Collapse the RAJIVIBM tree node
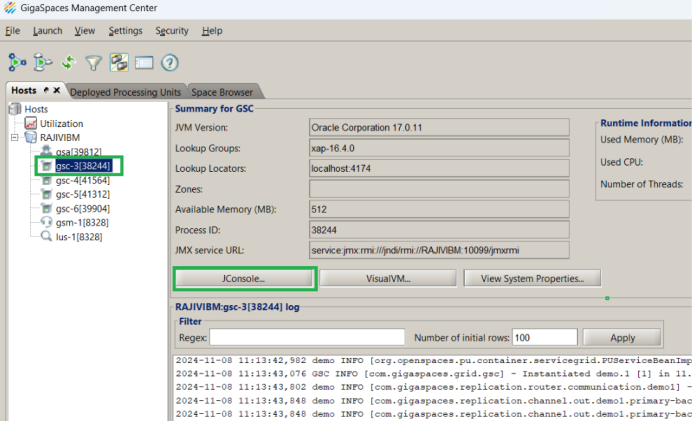 click(x=15, y=138)
